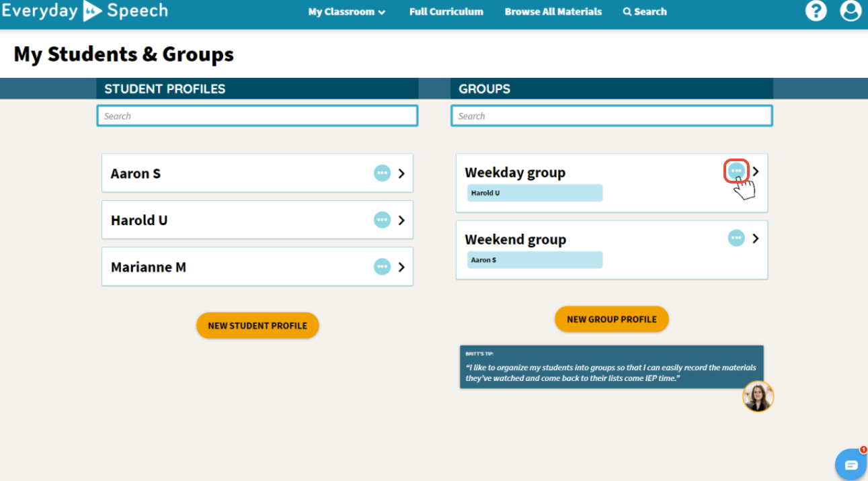The height and width of the screenshot is (481, 868).
Task: Go to Full Curriculum
Action: 446,11
